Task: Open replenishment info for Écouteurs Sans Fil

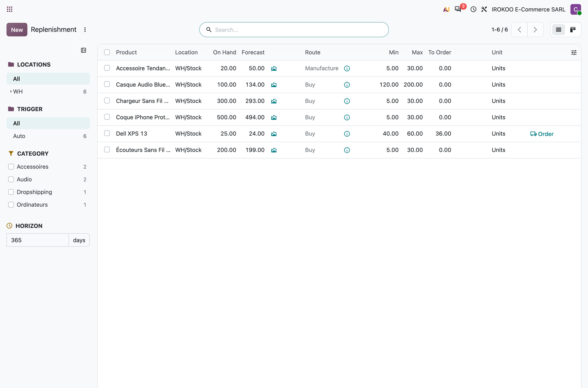Action: [347, 150]
